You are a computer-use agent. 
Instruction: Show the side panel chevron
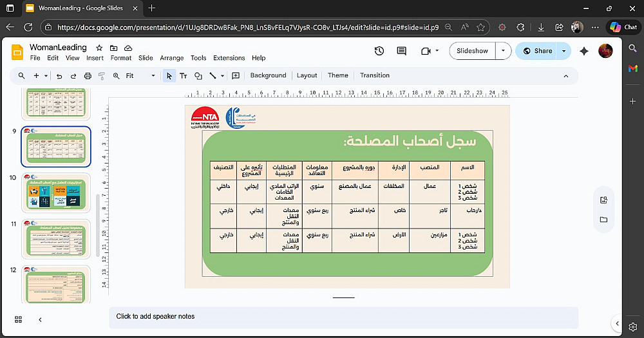coord(617,323)
